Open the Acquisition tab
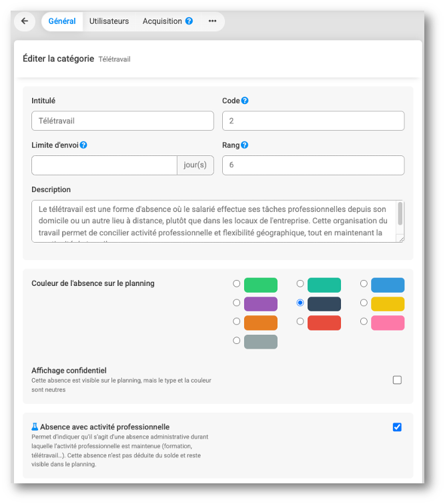Screen dimensions: 445x504 point(162,21)
